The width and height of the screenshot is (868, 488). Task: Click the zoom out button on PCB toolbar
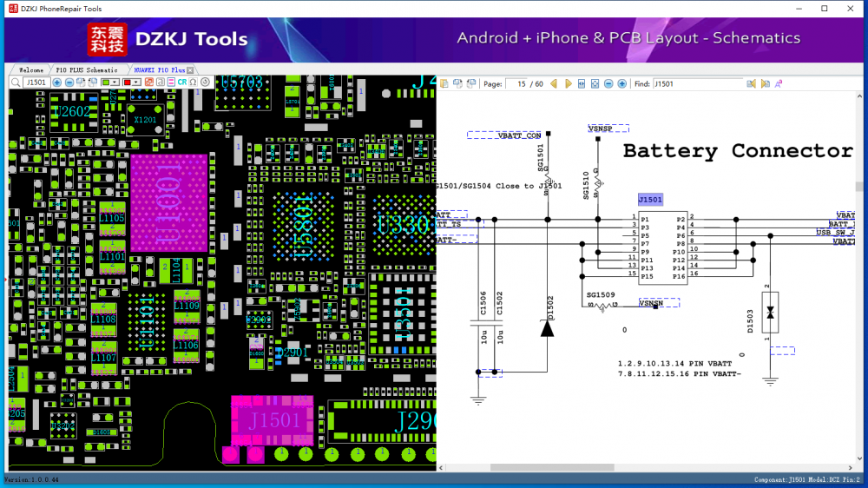coord(69,82)
